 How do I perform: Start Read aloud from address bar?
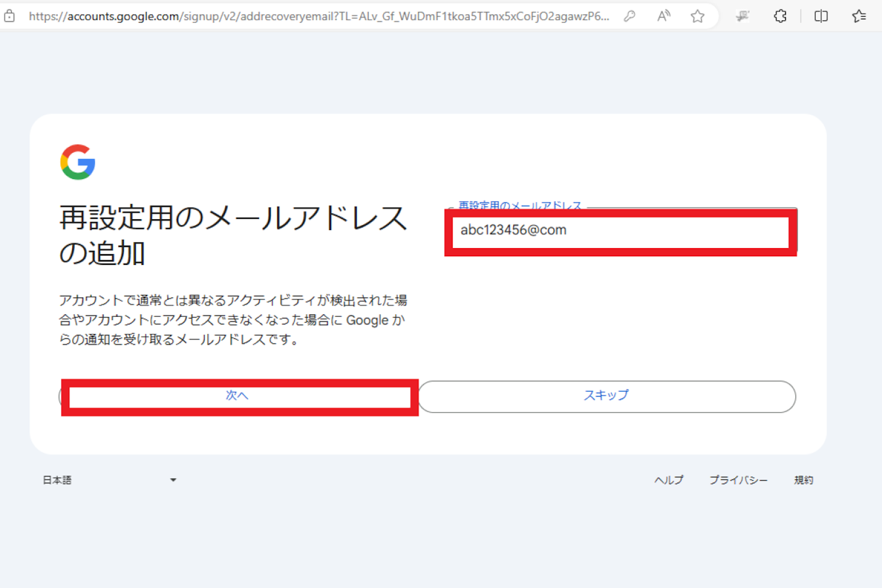click(664, 16)
